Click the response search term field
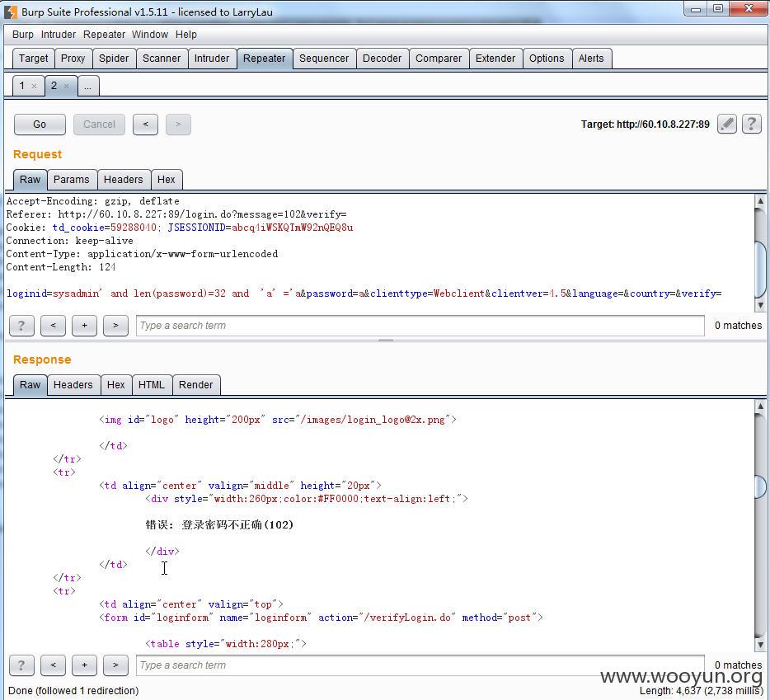770x700 pixels. 420,665
